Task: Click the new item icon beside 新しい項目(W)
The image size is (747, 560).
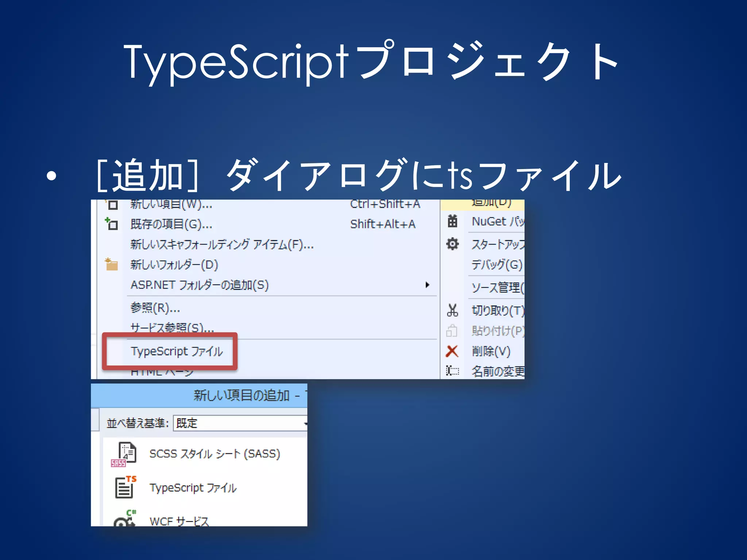Action: (x=112, y=204)
